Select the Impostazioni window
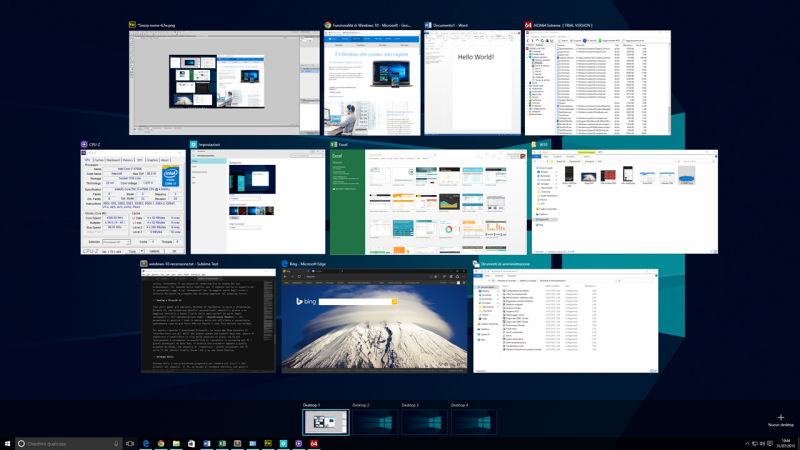The width and height of the screenshot is (800, 450). (258, 202)
